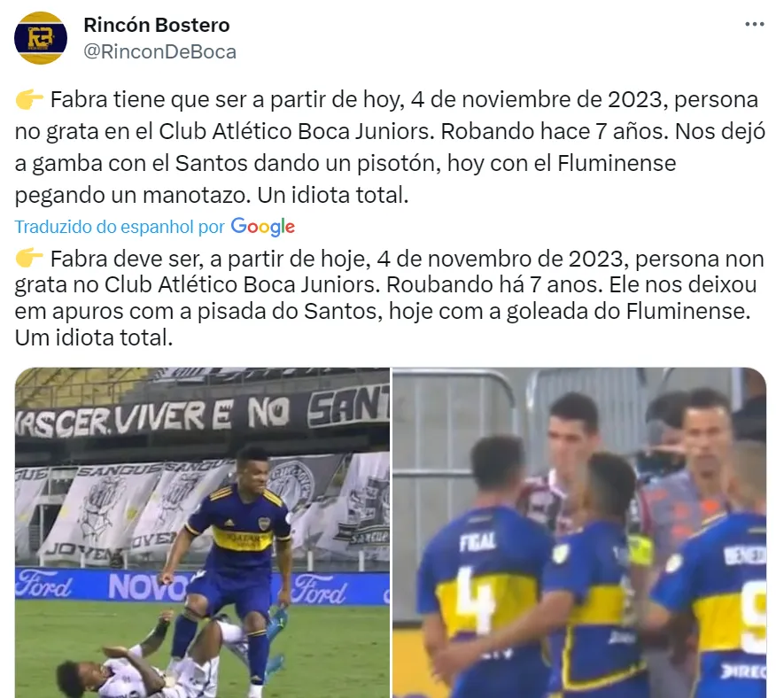Click the pointing hand emoji in the original tweet

coord(29,99)
